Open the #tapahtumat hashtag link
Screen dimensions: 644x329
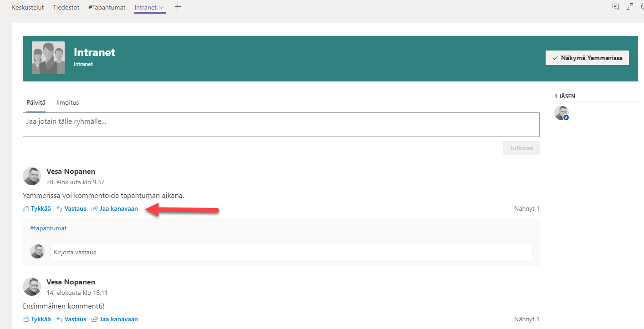click(x=48, y=228)
